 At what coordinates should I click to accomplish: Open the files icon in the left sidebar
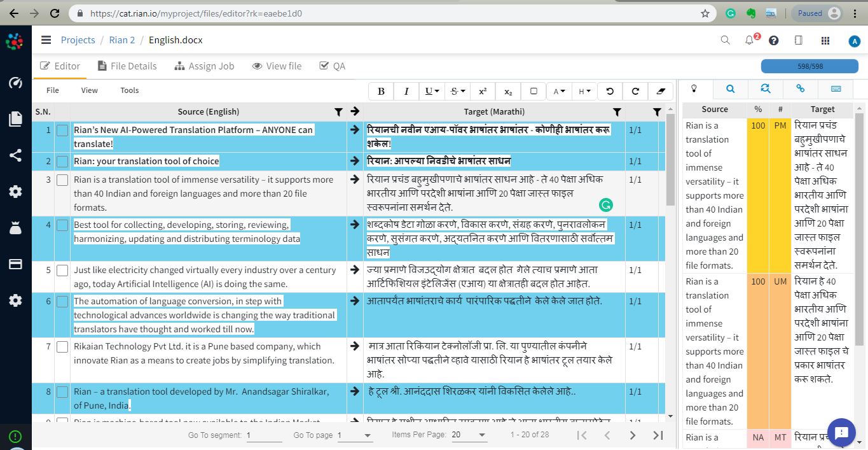point(15,119)
